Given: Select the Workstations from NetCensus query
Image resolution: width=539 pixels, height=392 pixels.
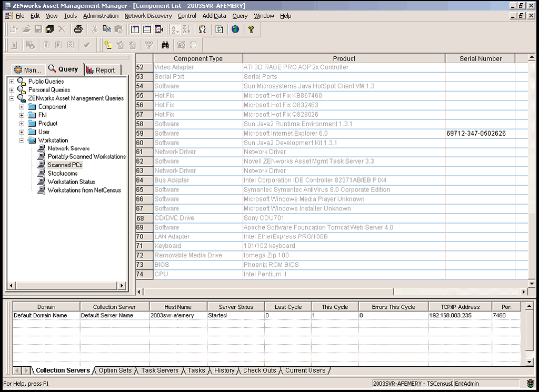Looking at the screenshot, I should [x=85, y=190].
